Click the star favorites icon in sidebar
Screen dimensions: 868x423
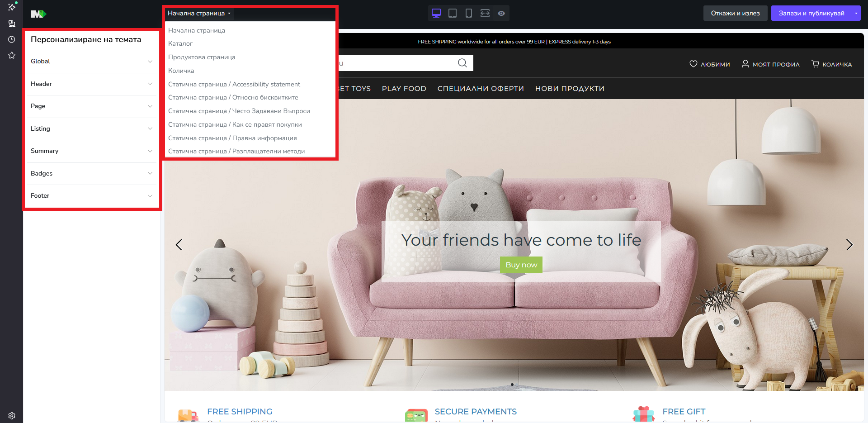click(12, 55)
